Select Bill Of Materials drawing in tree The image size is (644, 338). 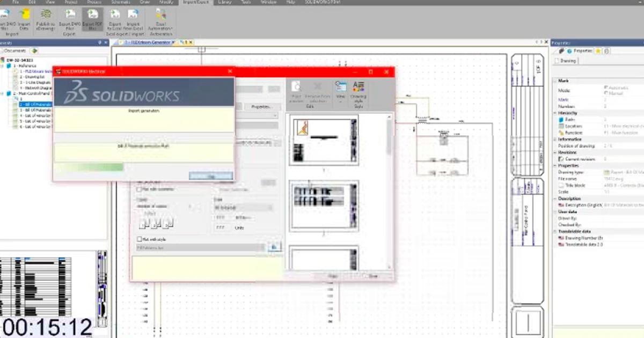point(35,104)
